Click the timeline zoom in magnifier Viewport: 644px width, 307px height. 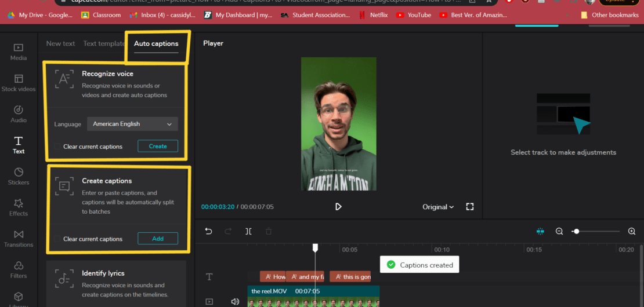coord(632,231)
